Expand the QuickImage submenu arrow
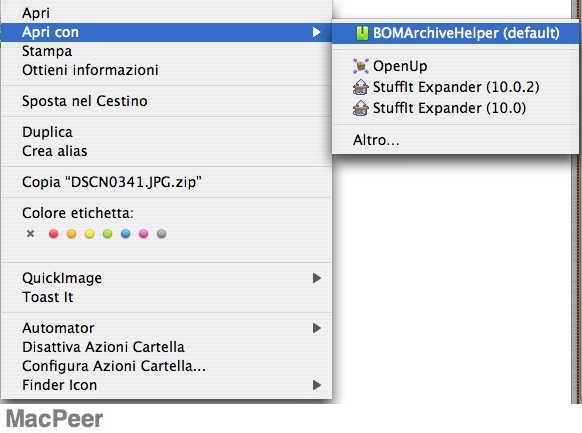The image size is (582, 433). 317,278
